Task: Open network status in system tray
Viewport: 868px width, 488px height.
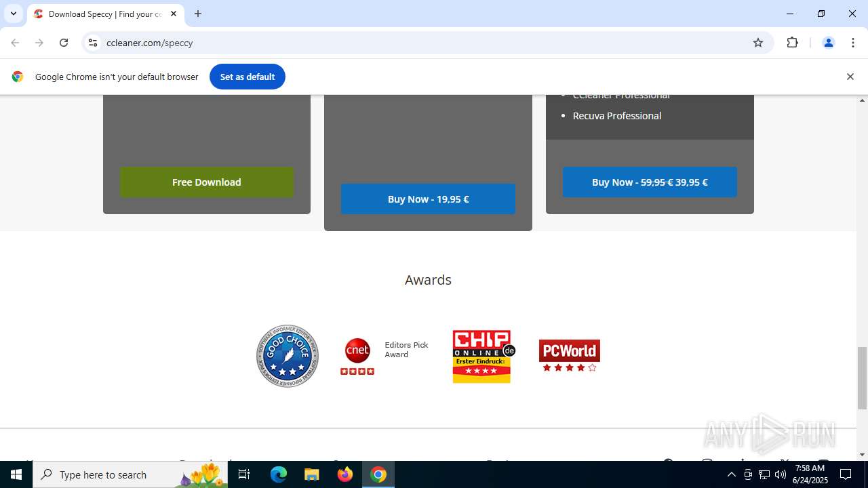Action: click(x=764, y=474)
